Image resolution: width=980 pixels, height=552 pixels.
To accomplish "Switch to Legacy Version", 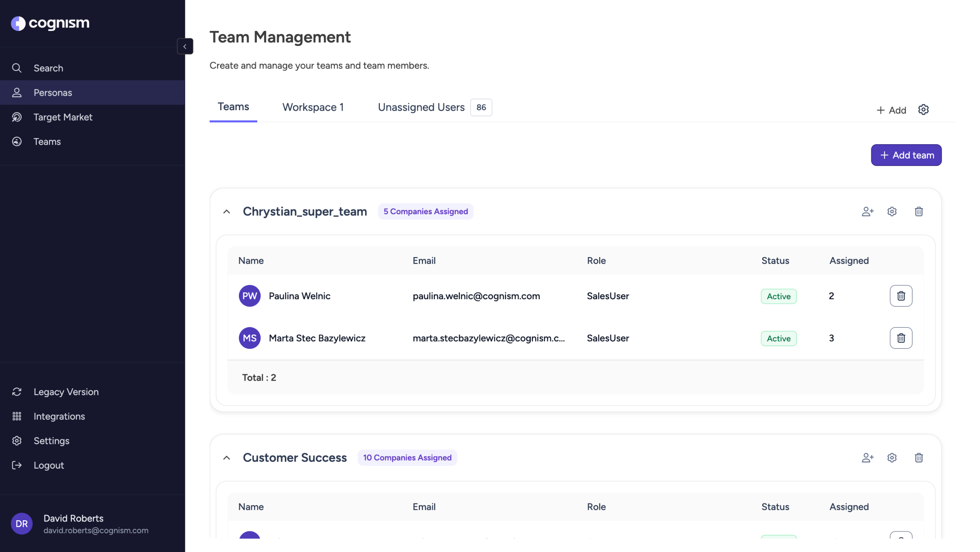I will (66, 392).
